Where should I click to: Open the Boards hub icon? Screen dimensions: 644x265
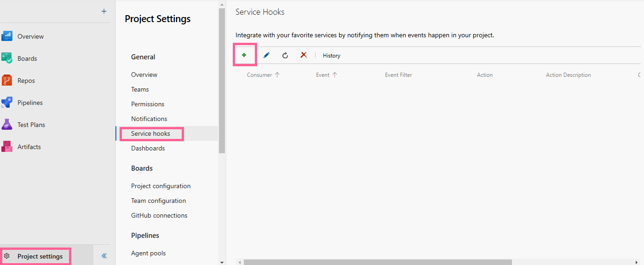7,58
